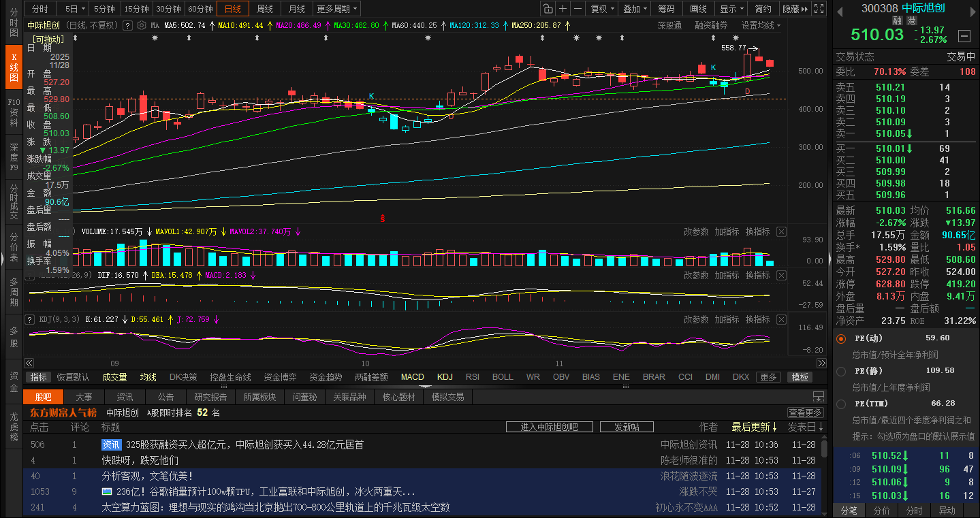Open MA settings gear icon
The width and height of the screenshot is (980, 518).
141,25
